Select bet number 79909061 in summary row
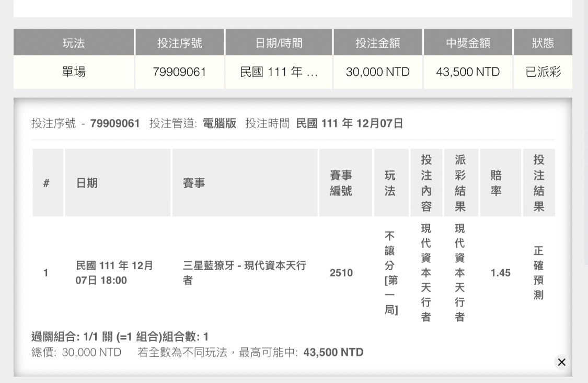The image size is (588, 383). [x=180, y=72]
